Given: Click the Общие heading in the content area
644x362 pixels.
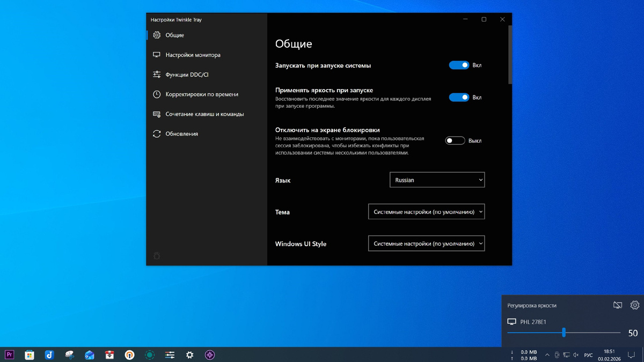Looking at the screenshot, I should (x=294, y=44).
